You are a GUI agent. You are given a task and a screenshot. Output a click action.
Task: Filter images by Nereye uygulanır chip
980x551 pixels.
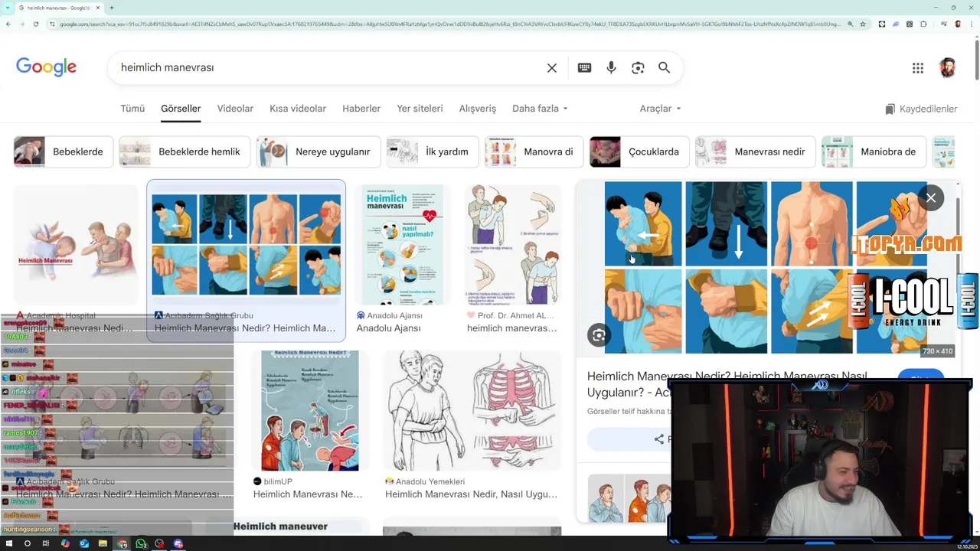tap(318, 152)
